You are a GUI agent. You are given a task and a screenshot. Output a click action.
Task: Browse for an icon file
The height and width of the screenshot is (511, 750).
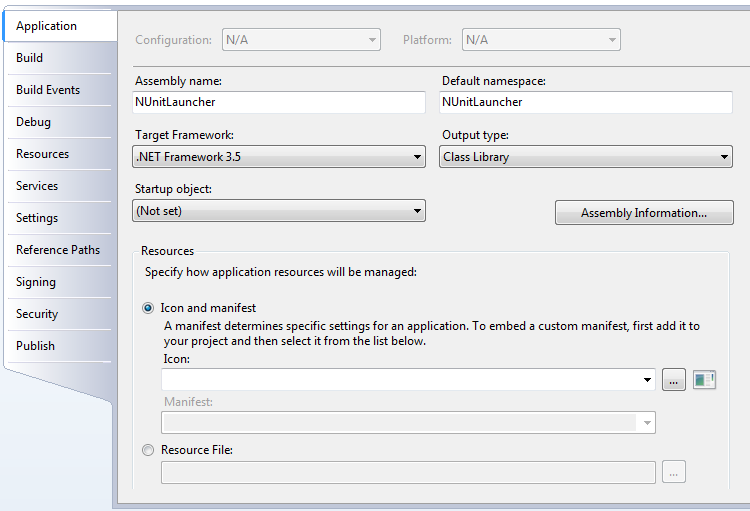pyautogui.click(x=673, y=380)
